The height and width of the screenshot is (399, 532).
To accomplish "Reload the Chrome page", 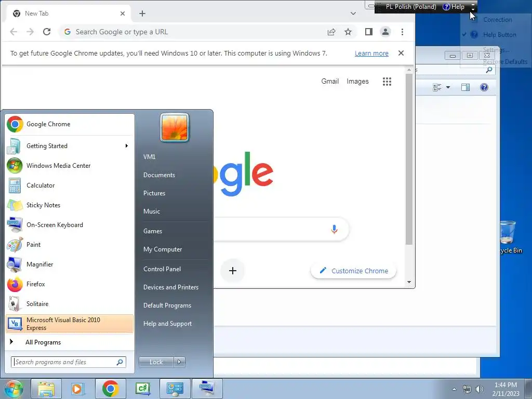I will pyautogui.click(x=47, y=32).
